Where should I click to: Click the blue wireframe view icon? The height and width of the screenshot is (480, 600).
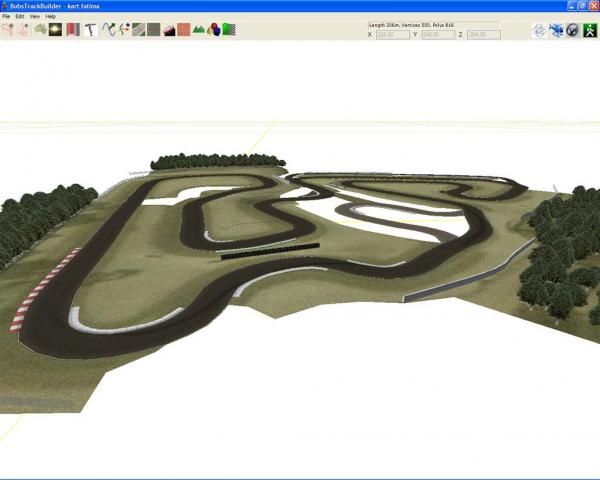[x=540, y=29]
